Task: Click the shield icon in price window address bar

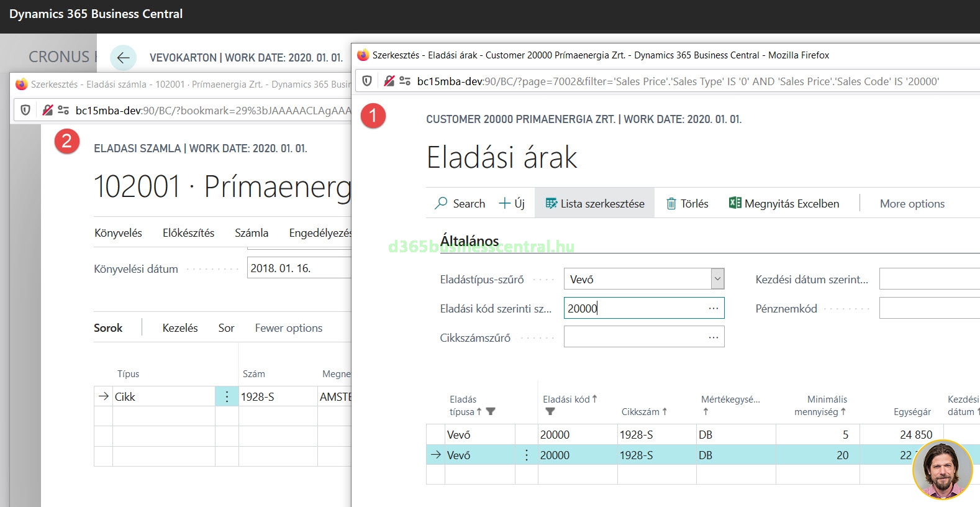Action: 367,81
